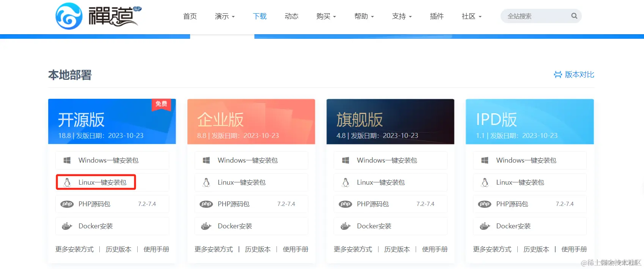
Task: Click the 开源版 card header banner
Action: 112,122
